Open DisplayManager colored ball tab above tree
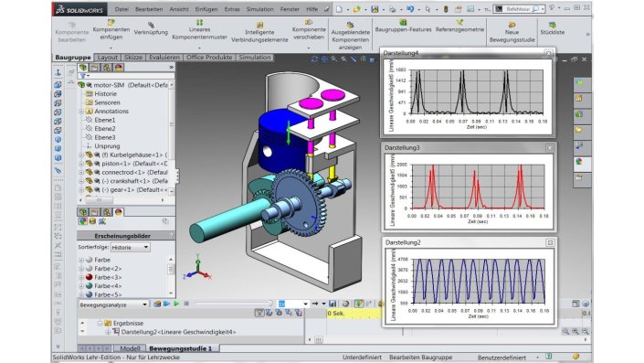Viewport: 644px width, 363px height. tap(119, 67)
